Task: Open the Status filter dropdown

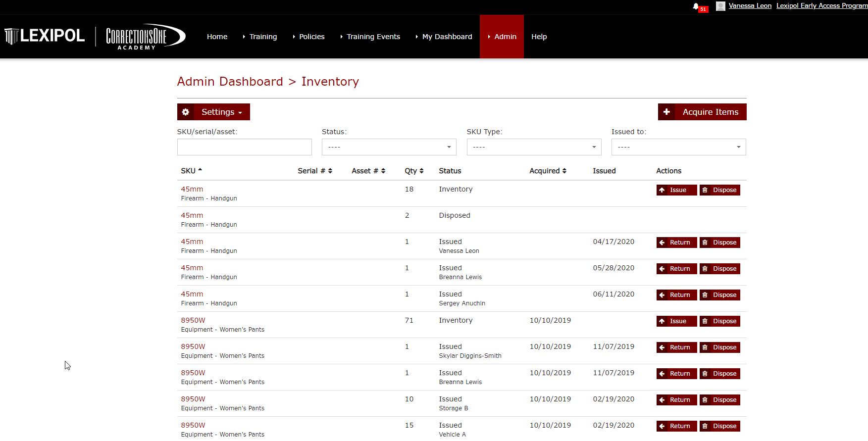Action: [389, 147]
